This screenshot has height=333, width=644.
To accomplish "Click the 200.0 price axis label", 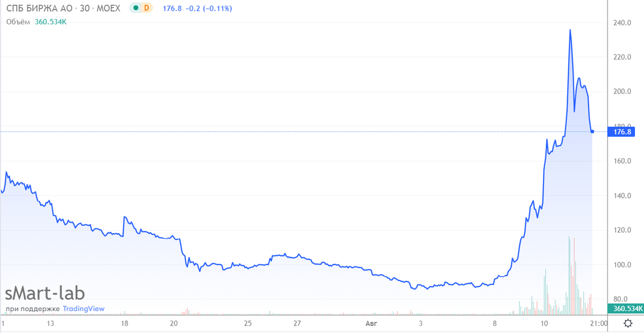I will (621, 92).
